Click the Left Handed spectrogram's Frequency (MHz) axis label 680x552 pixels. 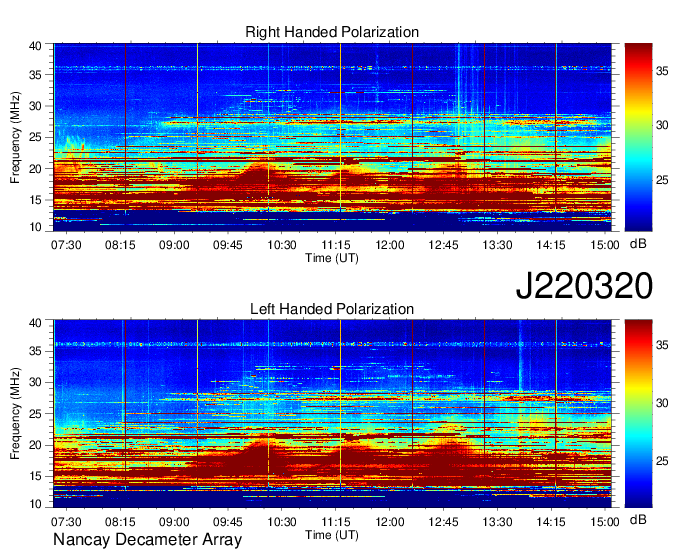click(15, 414)
